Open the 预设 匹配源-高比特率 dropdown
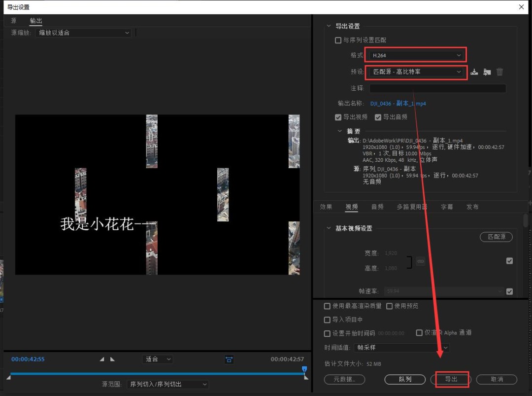 click(x=415, y=72)
